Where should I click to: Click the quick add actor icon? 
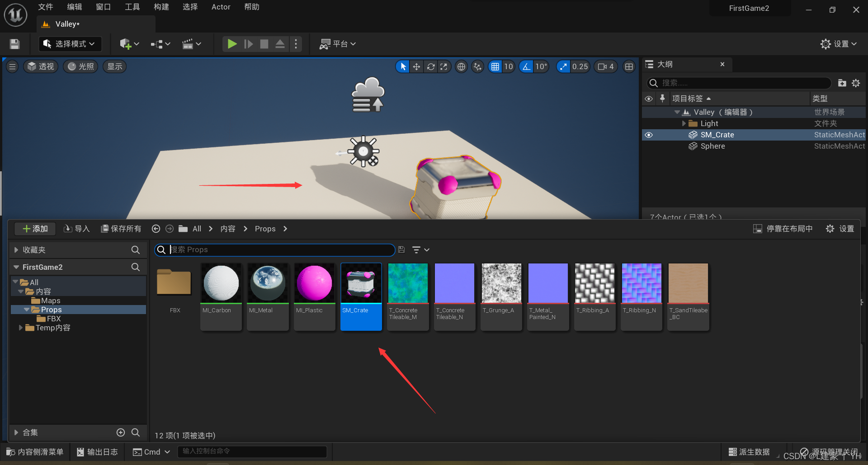125,44
